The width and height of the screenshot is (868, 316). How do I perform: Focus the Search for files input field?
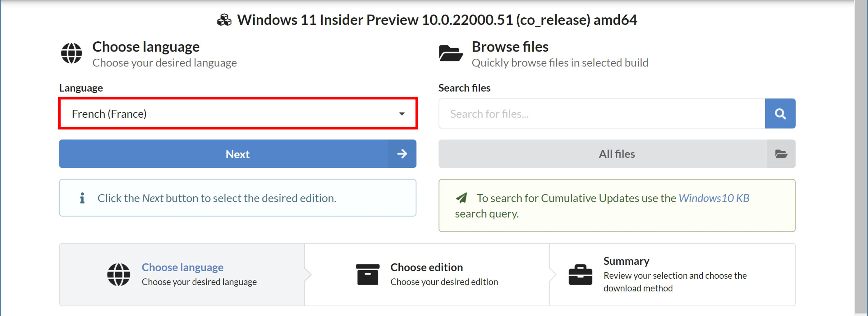tap(602, 114)
